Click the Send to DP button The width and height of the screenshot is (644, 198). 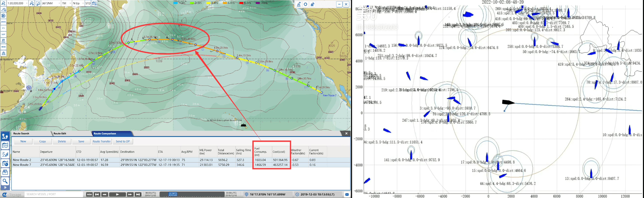[123, 141]
